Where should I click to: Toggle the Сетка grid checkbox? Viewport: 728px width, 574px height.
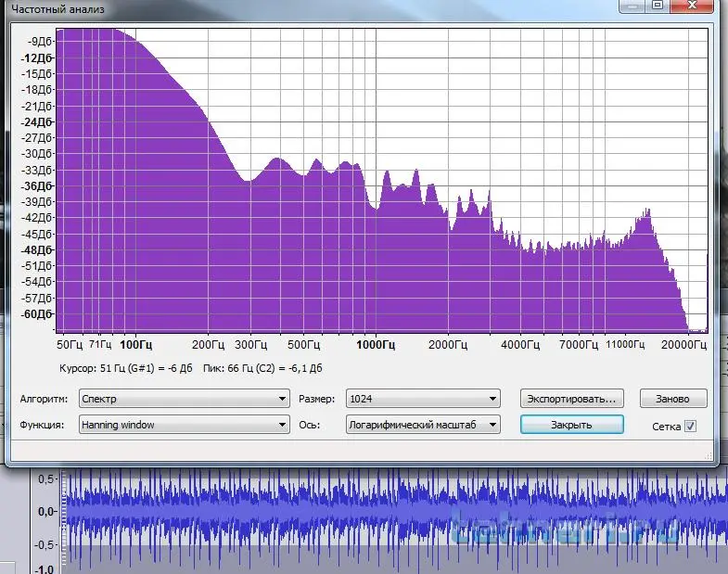pyautogui.click(x=689, y=427)
